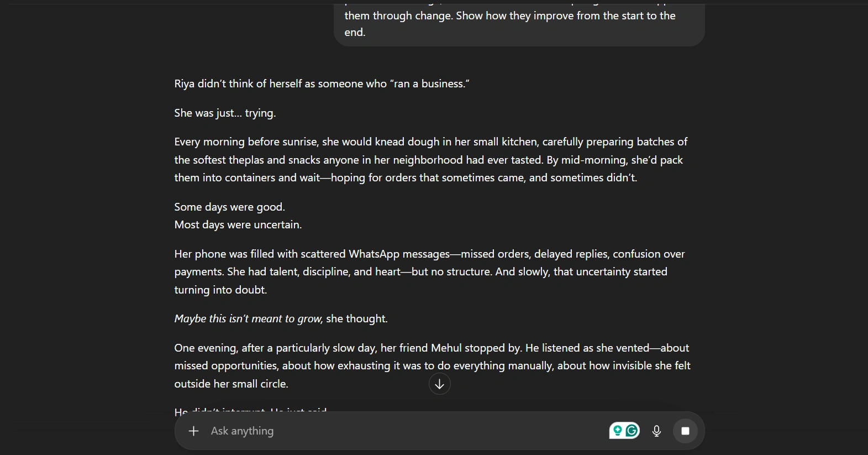The height and width of the screenshot is (455, 868).
Task: Click the line 'Some days were good.'
Action: (229, 207)
